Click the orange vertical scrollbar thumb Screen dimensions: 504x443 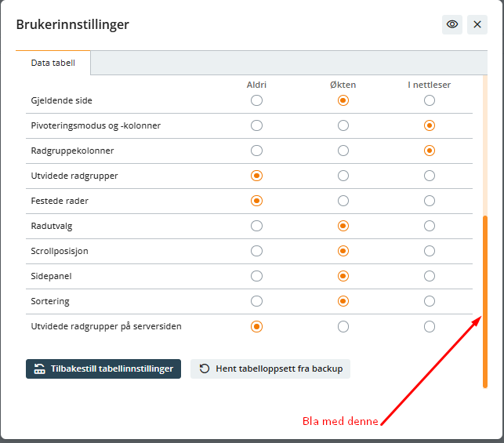(x=485, y=302)
